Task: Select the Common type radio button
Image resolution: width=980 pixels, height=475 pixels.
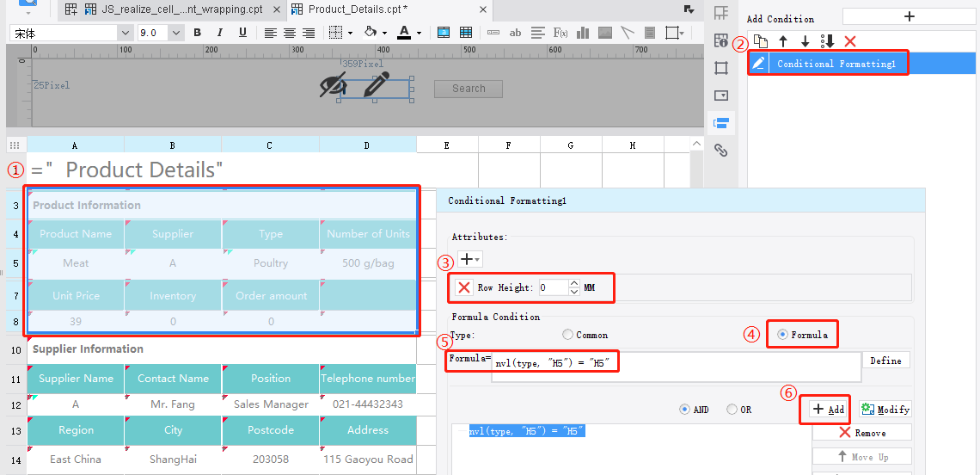Action: tap(567, 335)
